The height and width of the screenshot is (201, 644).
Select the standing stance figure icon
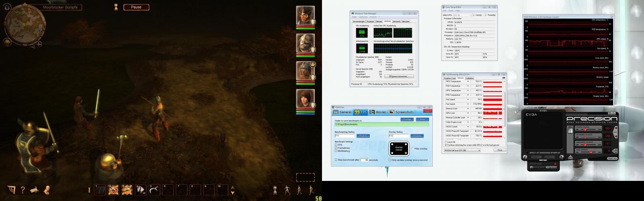tap(287, 190)
